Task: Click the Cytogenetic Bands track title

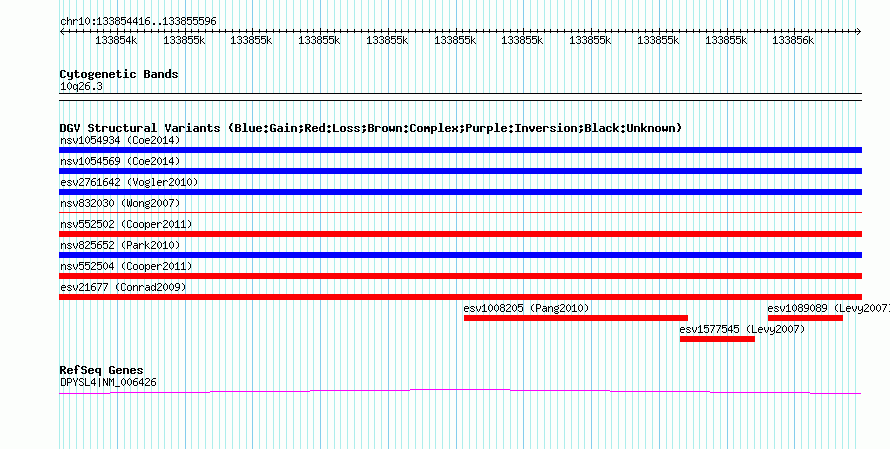Action: pyautogui.click(x=119, y=74)
